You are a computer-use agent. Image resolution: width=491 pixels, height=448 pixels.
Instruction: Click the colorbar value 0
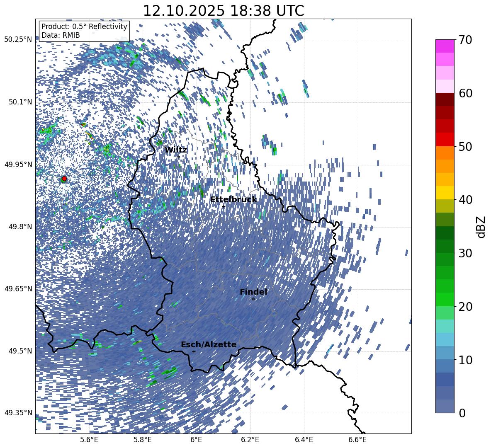(x=462, y=413)
